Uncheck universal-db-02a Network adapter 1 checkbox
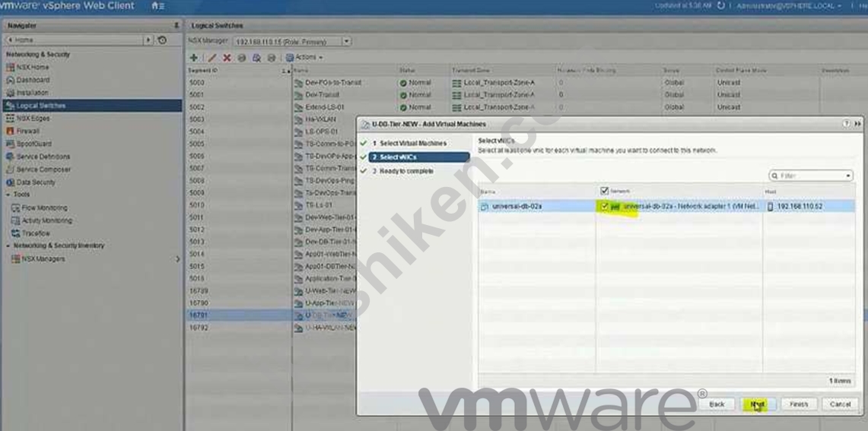This screenshot has height=431, width=868. pyautogui.click(x=605, y=206)
